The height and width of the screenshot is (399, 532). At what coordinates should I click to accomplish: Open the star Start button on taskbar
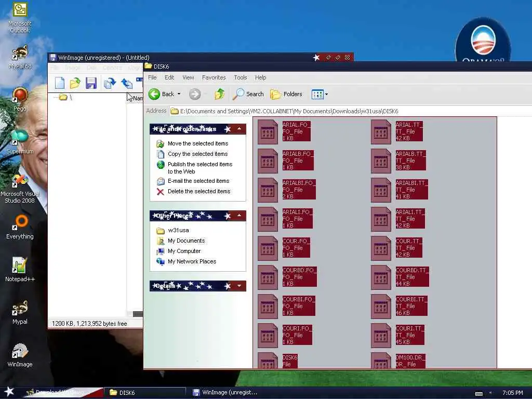(9, 392)
